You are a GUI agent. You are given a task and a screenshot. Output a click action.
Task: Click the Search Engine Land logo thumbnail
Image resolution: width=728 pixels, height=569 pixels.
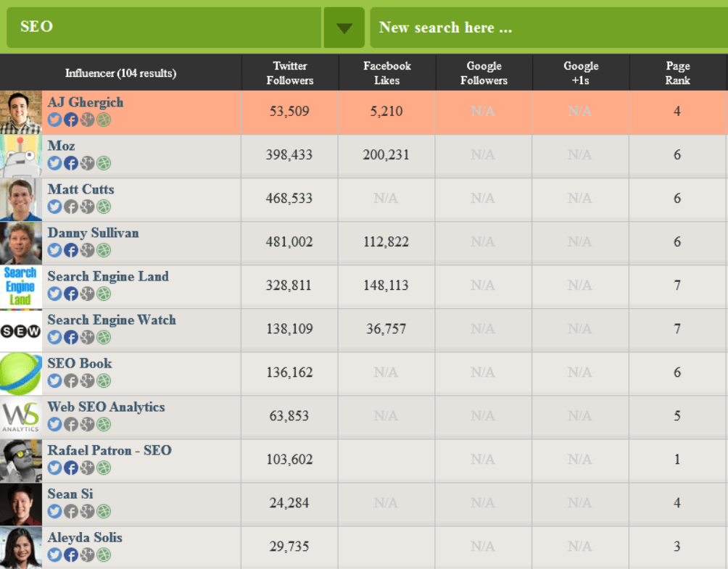(x=21, y=287)
